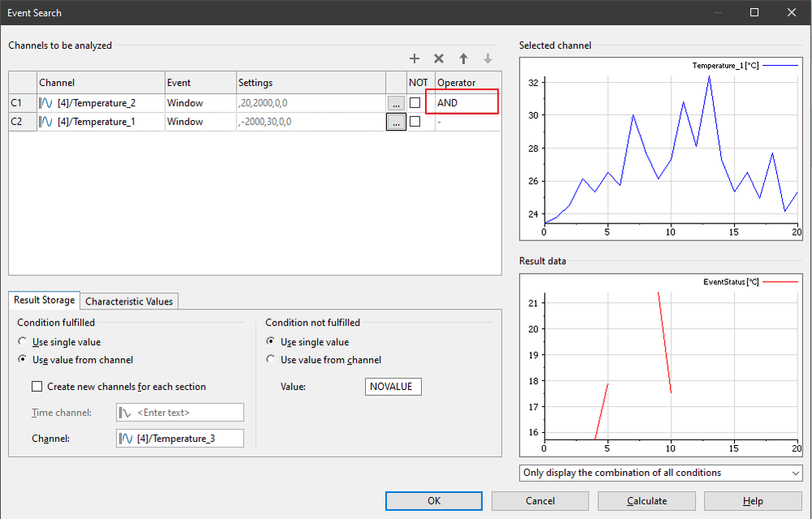
Task: Click channel icon in Time channel field
Action: pos(126,413)
